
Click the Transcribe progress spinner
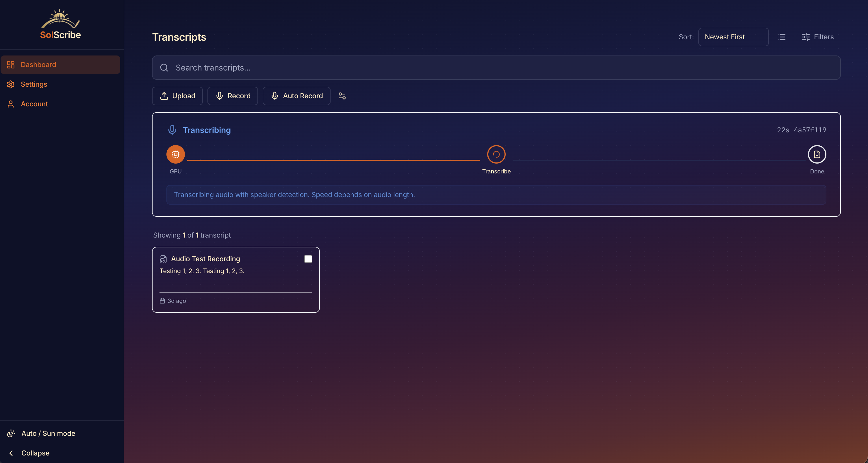tap(496, 154)
